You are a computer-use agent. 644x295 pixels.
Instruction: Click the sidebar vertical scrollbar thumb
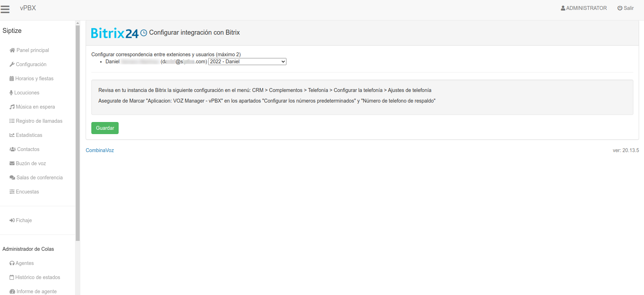[x=78, y=133]
